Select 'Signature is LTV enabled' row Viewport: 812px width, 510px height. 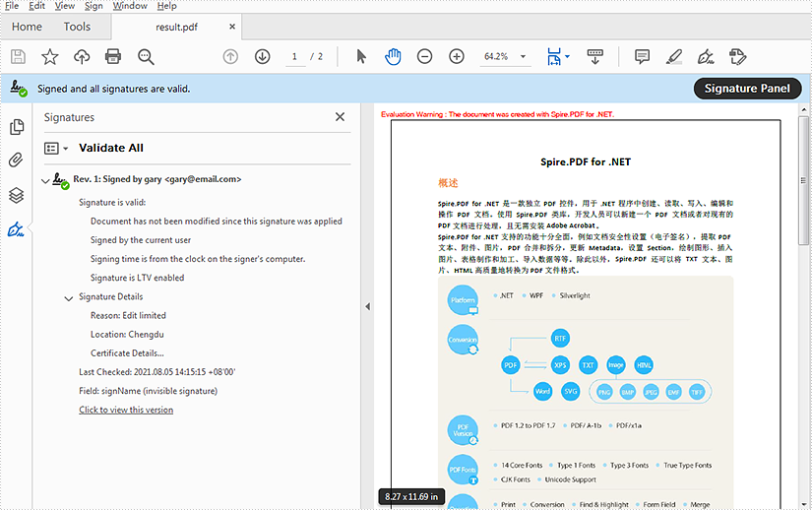(x=137, y=278)
